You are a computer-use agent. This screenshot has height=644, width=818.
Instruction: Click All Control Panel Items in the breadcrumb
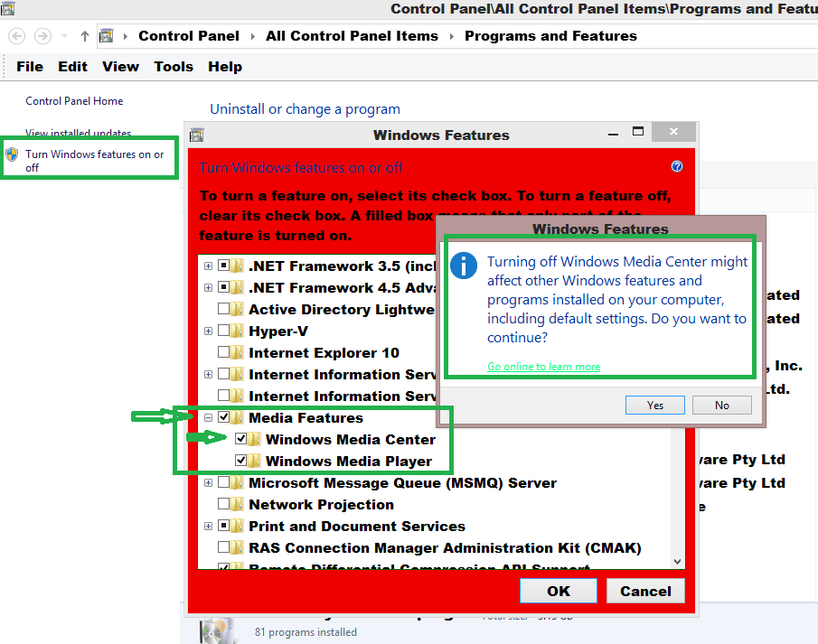(352, 36)
